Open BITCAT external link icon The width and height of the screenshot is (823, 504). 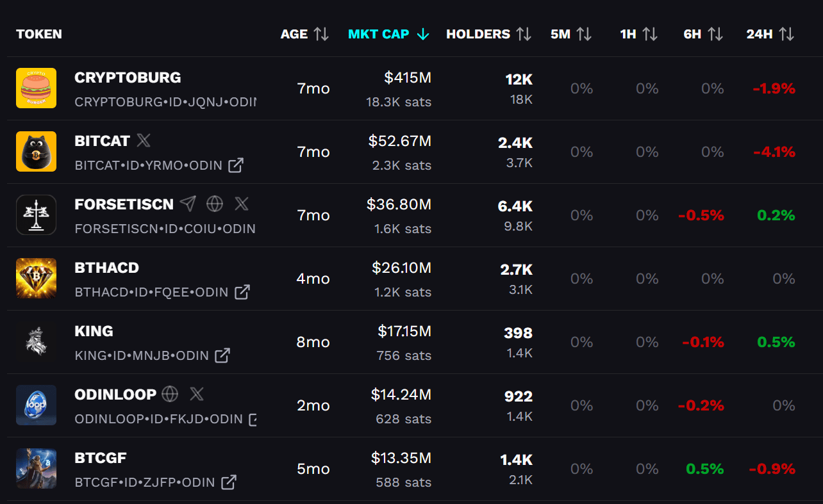tap(236, 165)
